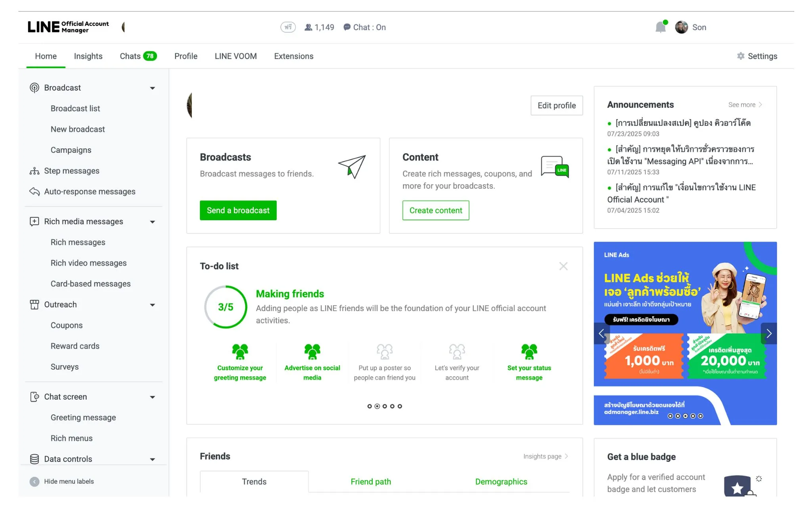Viewport: 812px width, 508px height.
Task: Click the Step messages hierarchy icon
Action: [x=34, y=171]
